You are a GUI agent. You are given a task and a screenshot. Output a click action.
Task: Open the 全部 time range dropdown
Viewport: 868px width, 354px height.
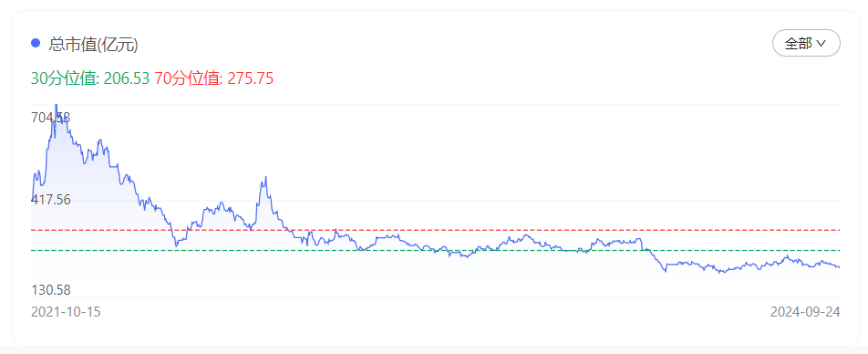point(806,43)
